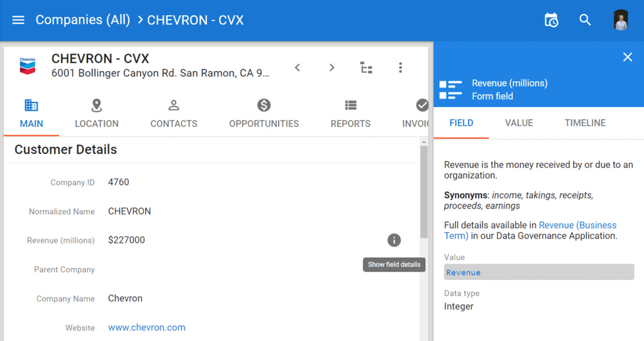Image resolution: width=644 pixels, height=341 pixels.
Task: Go to previous company record arrow
Action: click(x=297, y=67)
